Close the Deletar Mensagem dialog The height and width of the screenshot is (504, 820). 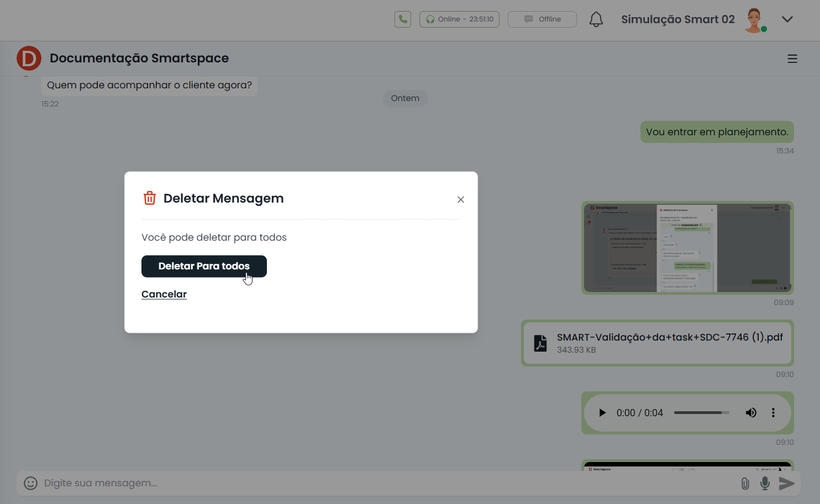click(461, 200)
